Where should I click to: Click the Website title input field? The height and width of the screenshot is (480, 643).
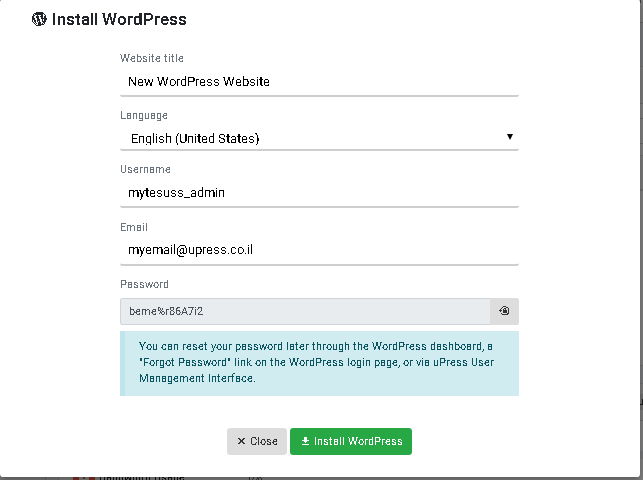319,82
